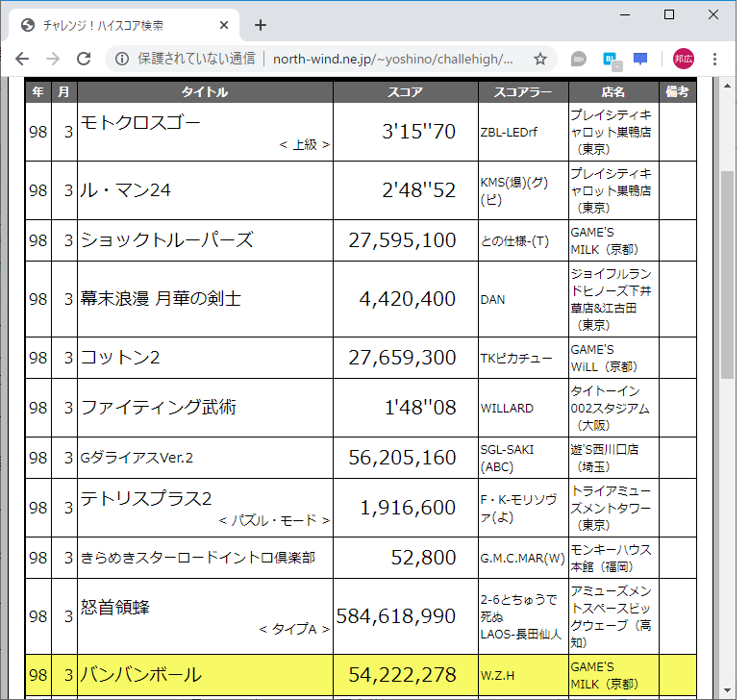Click the 月 column header
Viewport: 750px width, 700px height.
click(x=64, y=92)
